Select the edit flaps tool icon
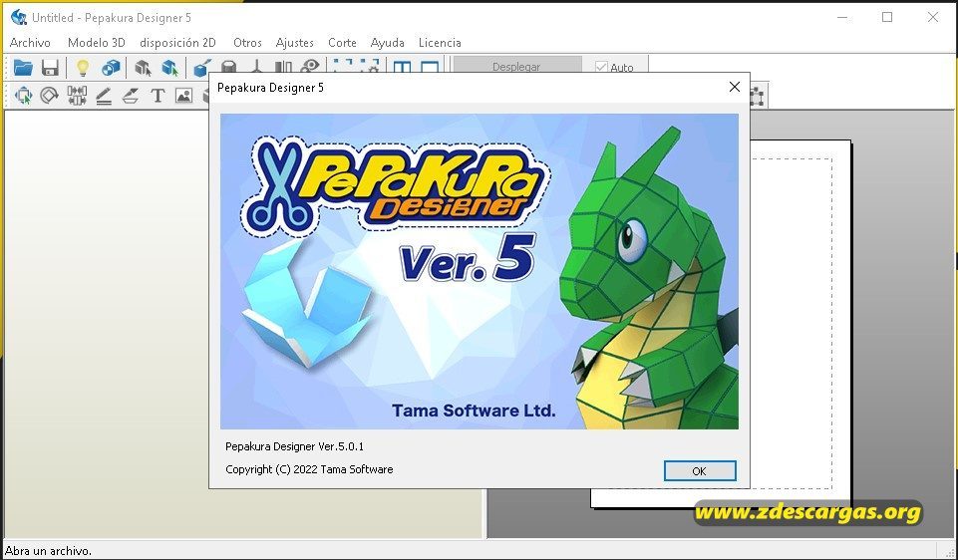Viewport: 958px width, 560px height. click(131, 96)
